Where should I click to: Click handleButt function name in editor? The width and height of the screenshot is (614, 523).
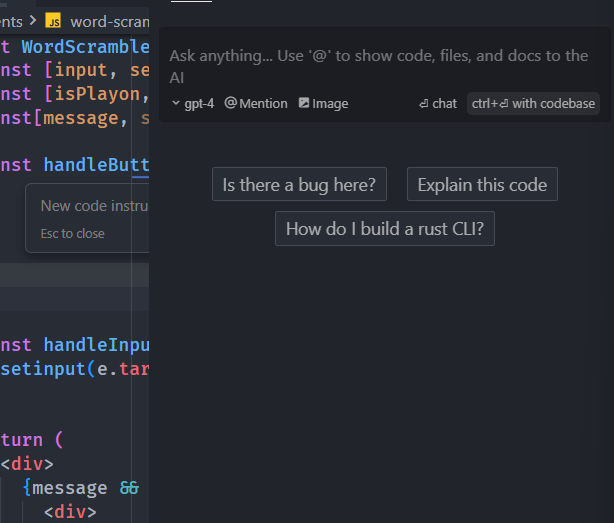click(96, 164)
